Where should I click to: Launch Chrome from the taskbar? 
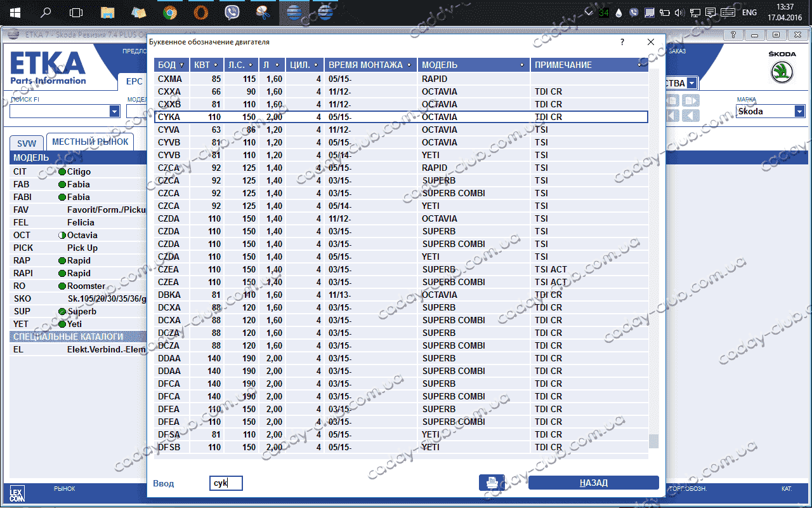point(169,12)
